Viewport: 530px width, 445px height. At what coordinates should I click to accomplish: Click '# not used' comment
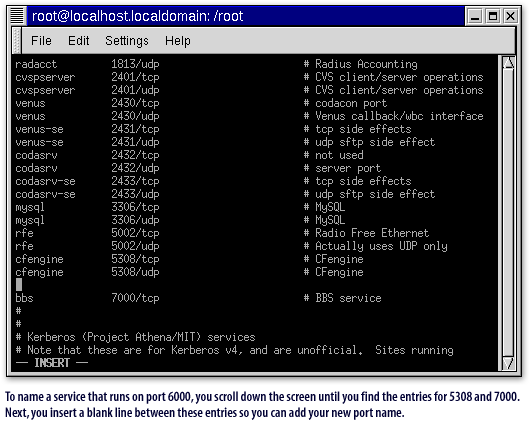point(333,155)
